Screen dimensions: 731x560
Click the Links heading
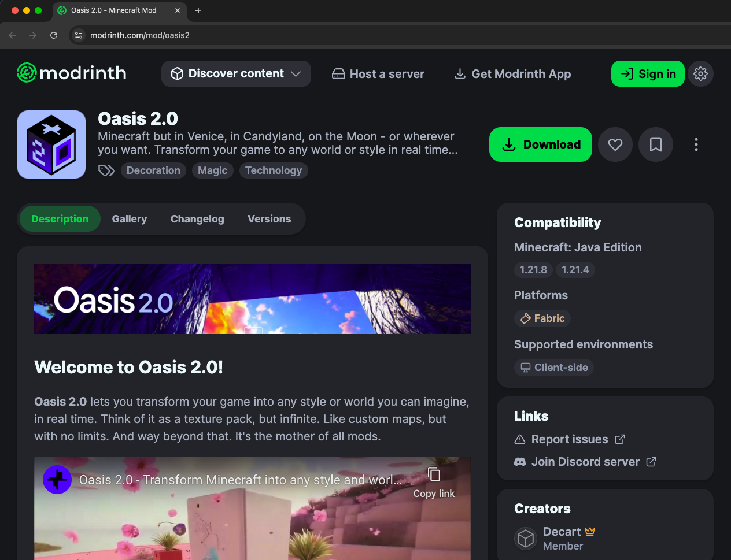pos(531,416)
